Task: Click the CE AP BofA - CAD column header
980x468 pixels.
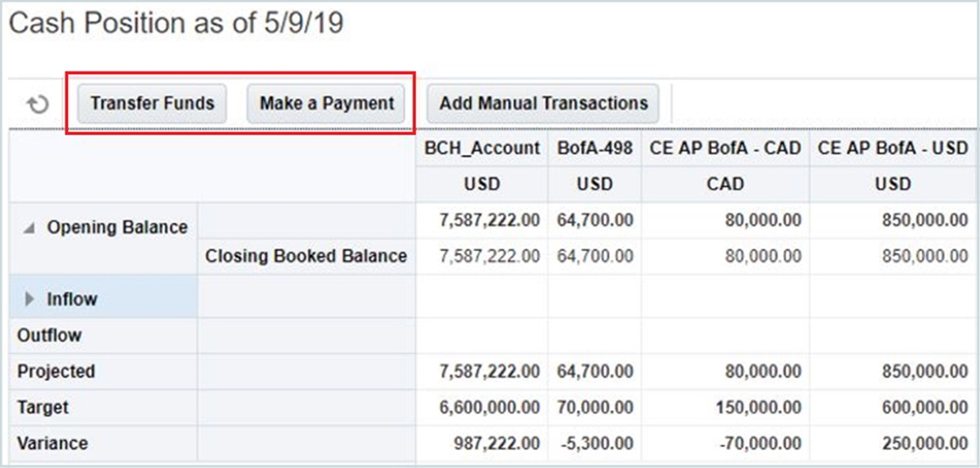Action: tap(725, 148)
